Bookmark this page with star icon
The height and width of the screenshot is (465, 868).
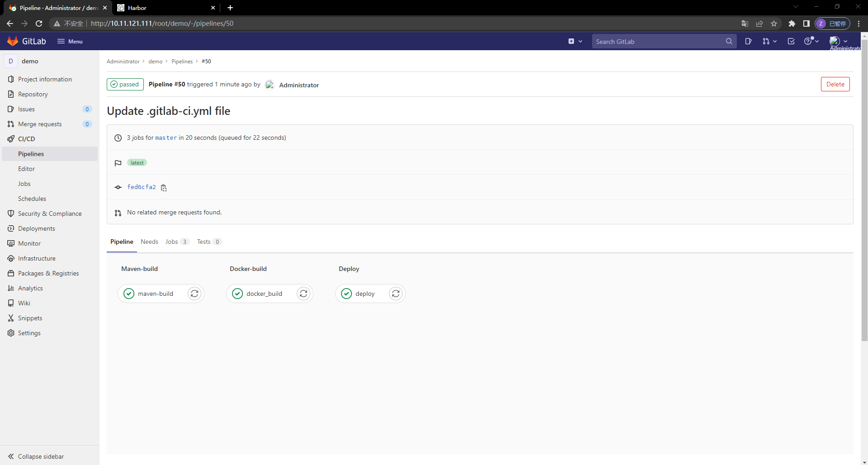click(774, 24)
